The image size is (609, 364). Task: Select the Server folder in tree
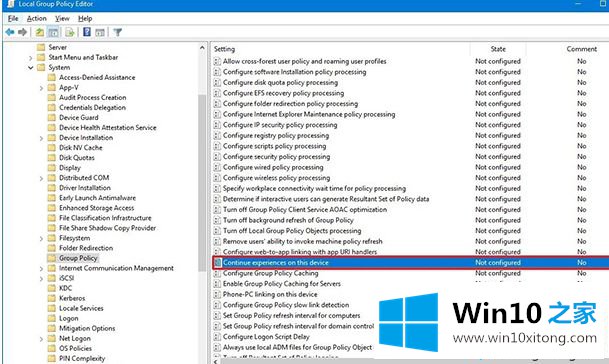point(57,47)
